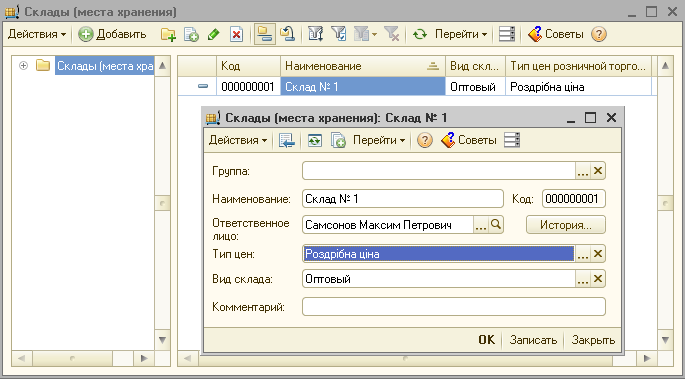Open Группа selection with ellipsis button
Image resolution: width=685 pixels, height=379 pixels.
(x=583, y=171)
